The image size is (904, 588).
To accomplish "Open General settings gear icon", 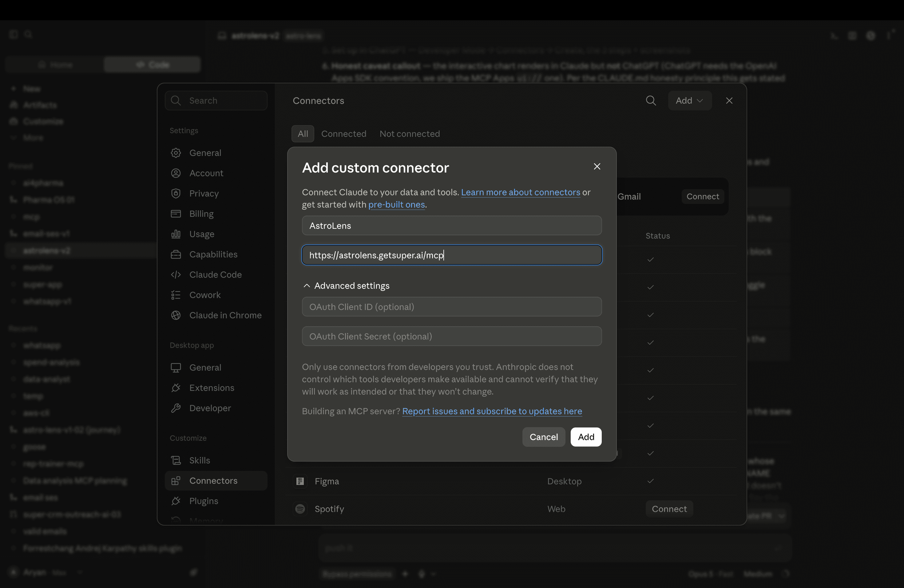I will 176,153.
